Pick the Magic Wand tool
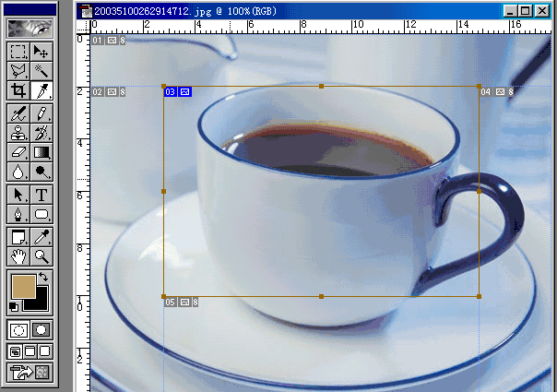557x392 pixels. coord(41,70)
